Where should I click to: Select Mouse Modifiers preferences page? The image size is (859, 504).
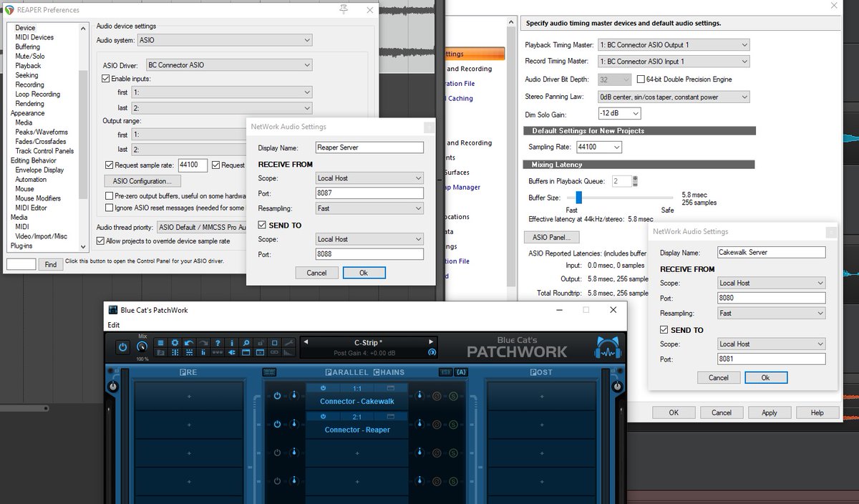click(38, 198)
